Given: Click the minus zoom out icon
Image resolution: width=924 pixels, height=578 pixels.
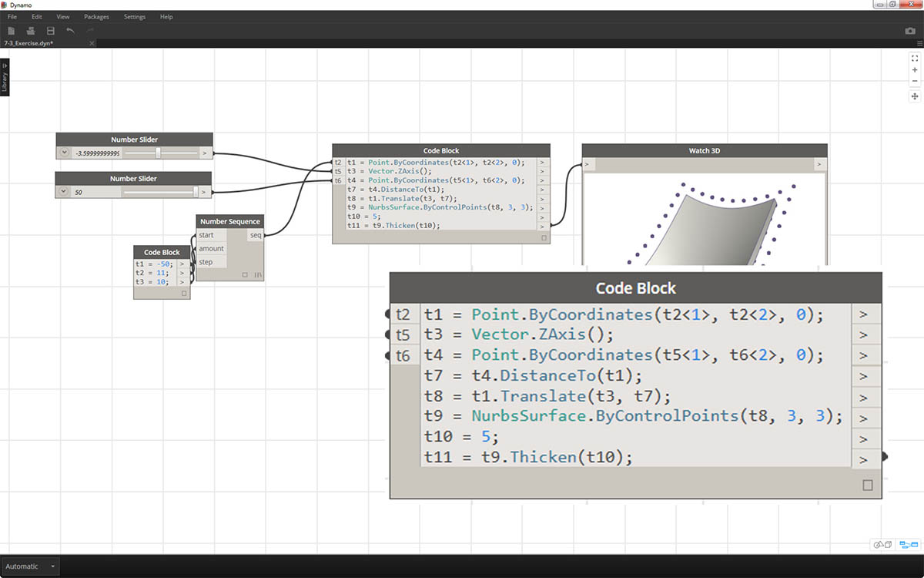Looking at the screenshot, I should [x=915, y=81].
